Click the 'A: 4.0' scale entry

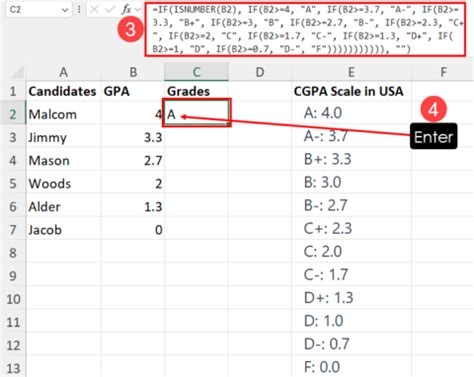click(x=323, y=113)
